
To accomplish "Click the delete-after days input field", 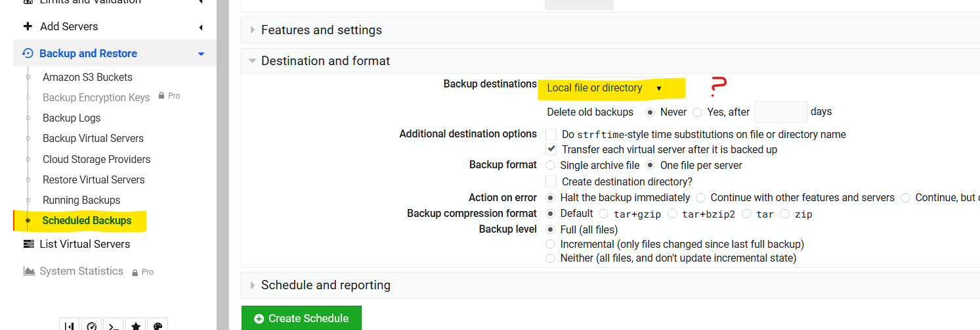I will click(781, 112).
